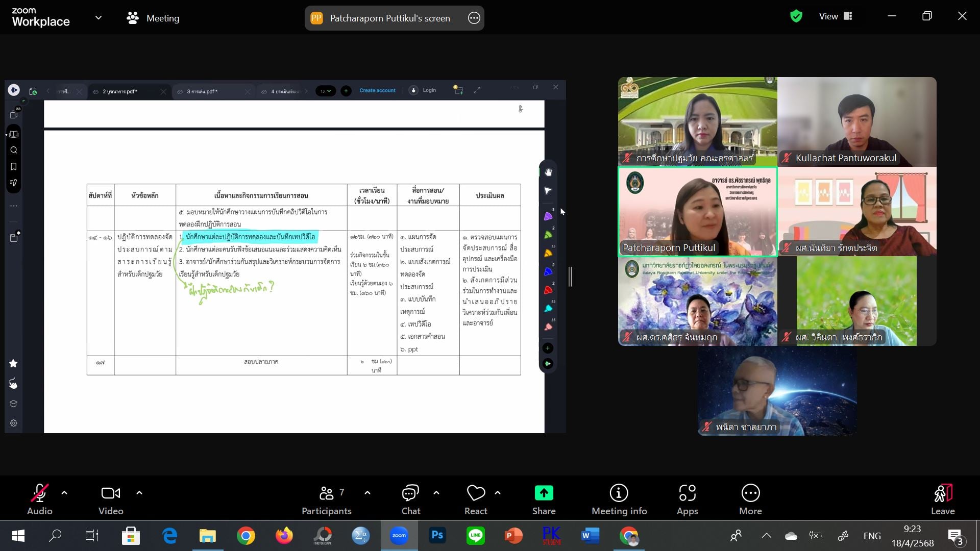Open Photoshop from the taskbar
Screen dimensions: 980x551
437,536
